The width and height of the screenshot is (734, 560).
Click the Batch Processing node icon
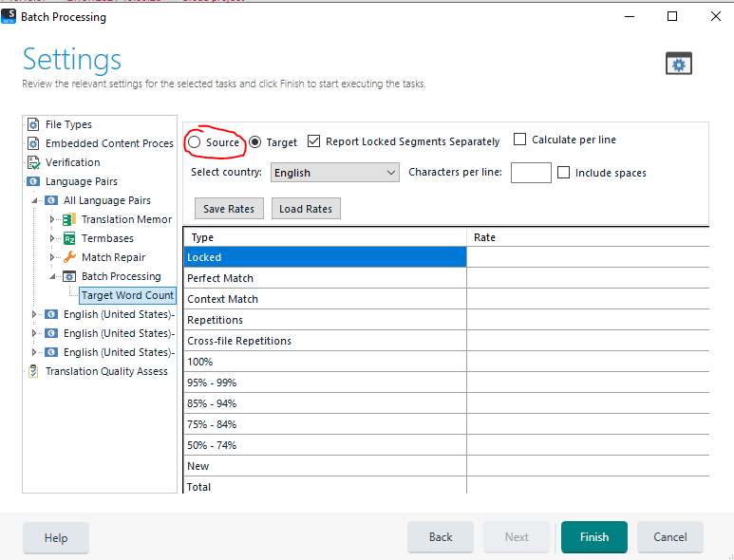tap(69, 276)
